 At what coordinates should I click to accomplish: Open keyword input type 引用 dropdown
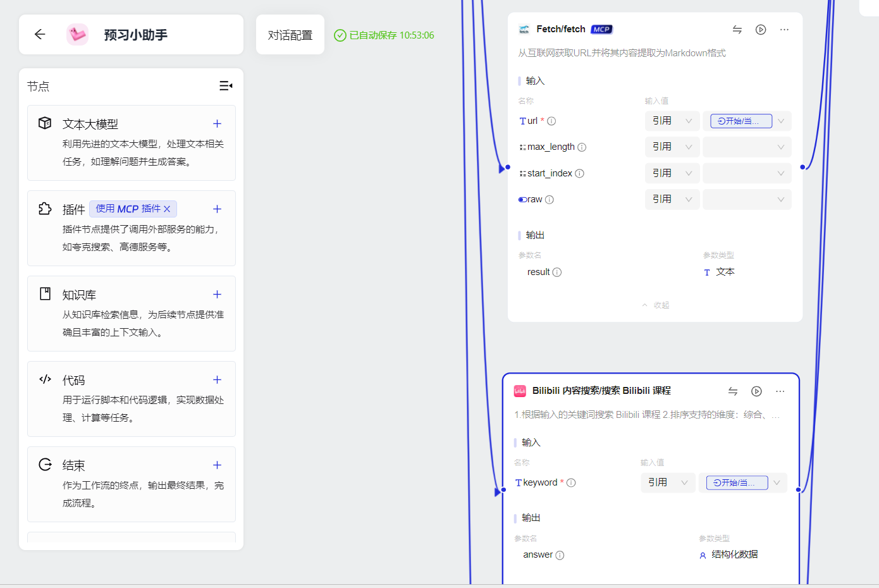(x=668, y=482)
